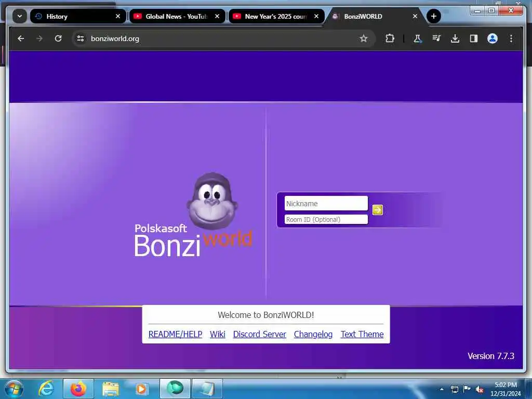Close the History tab
This screenshot has height=399, width=532.
click(118, 16)
